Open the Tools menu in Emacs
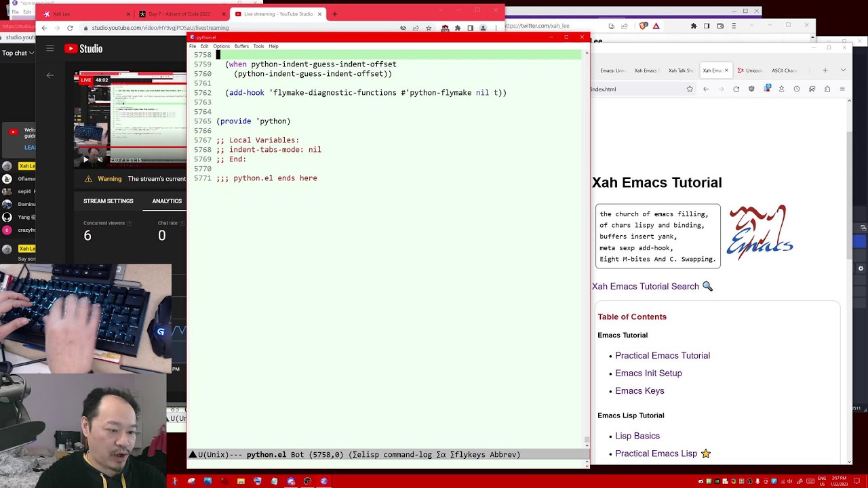 coord(258,46)
